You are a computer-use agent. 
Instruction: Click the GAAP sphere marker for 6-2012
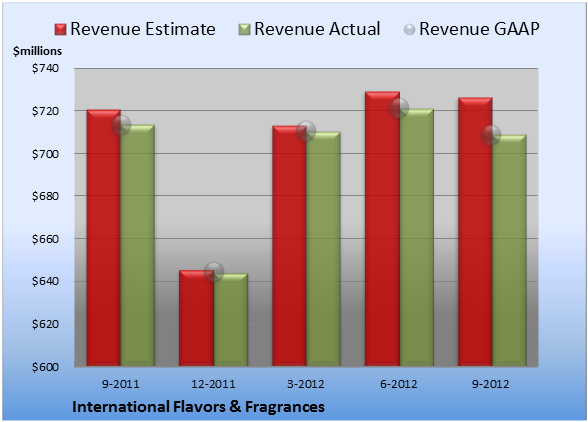tap(399, 108)
